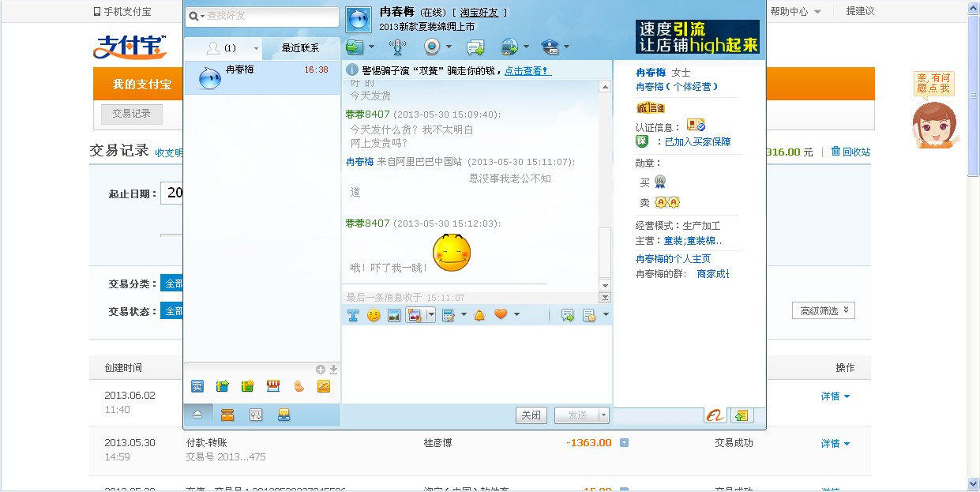Image resolution: width=980 pixels, height=492 pixels.
Task: Open the settings sliders icon in bottom bar
Action: [x=255, y=415]
